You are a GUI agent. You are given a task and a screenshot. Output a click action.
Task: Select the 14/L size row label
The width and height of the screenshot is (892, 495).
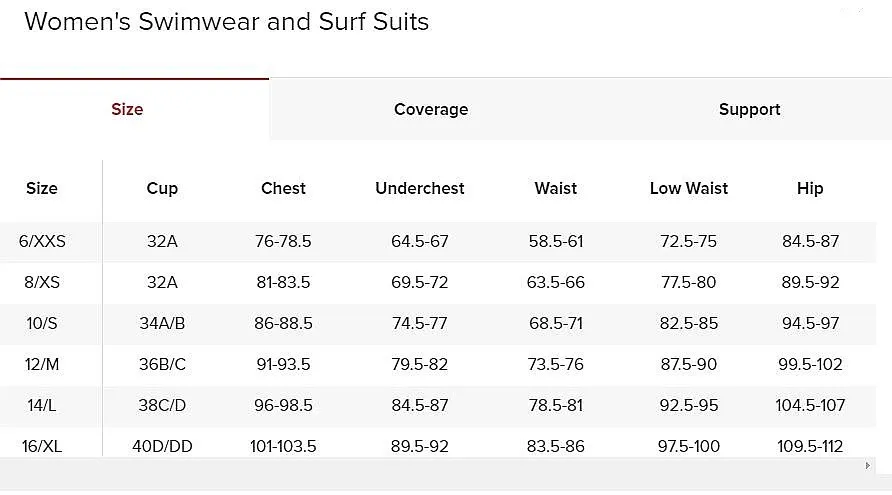42,405
